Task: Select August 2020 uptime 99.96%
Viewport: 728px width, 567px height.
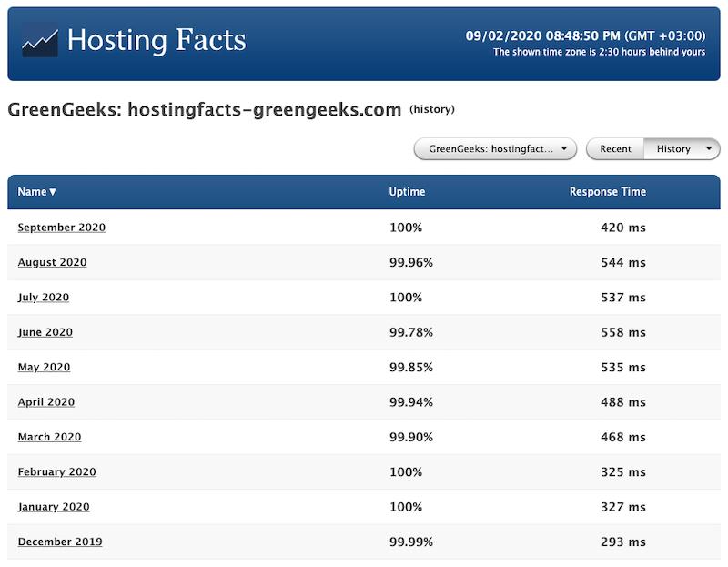Action: [411, 262]
